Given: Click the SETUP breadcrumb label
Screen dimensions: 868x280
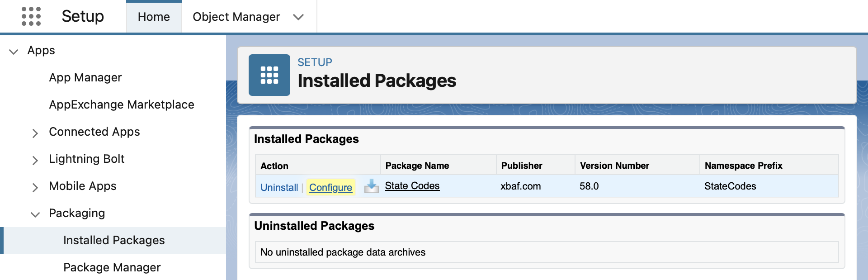Looking at the screenshot, I should click(315, 62).
